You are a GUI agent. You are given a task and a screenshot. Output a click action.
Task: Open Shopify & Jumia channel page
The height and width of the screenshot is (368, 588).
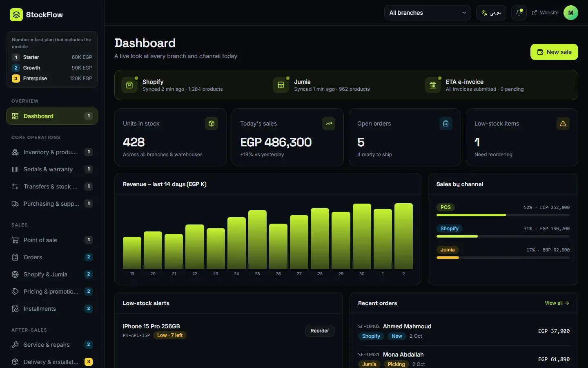click(x=52, y=274)
